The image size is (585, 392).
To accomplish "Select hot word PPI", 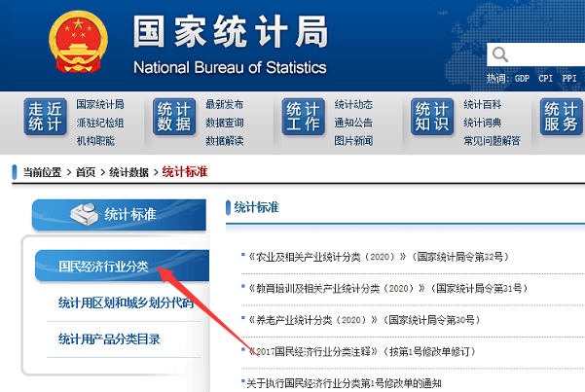I will [x=569, y=79].
